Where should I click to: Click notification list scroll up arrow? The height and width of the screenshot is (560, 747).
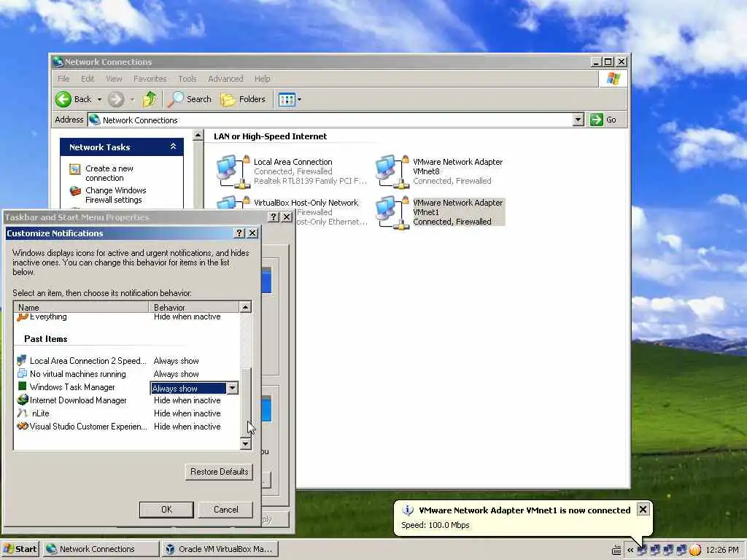click(245, 307)
